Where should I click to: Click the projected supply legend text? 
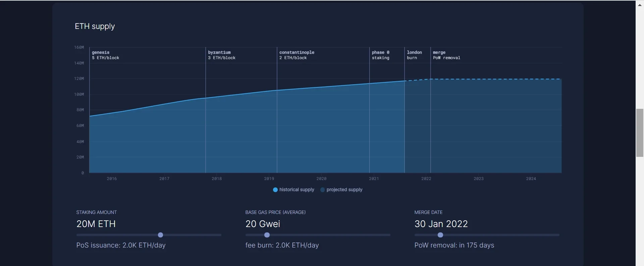(x=344, y=190)
